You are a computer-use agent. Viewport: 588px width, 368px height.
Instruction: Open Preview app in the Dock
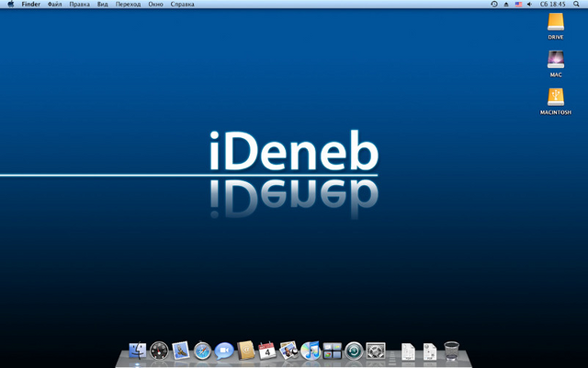(x=288, y=351)
